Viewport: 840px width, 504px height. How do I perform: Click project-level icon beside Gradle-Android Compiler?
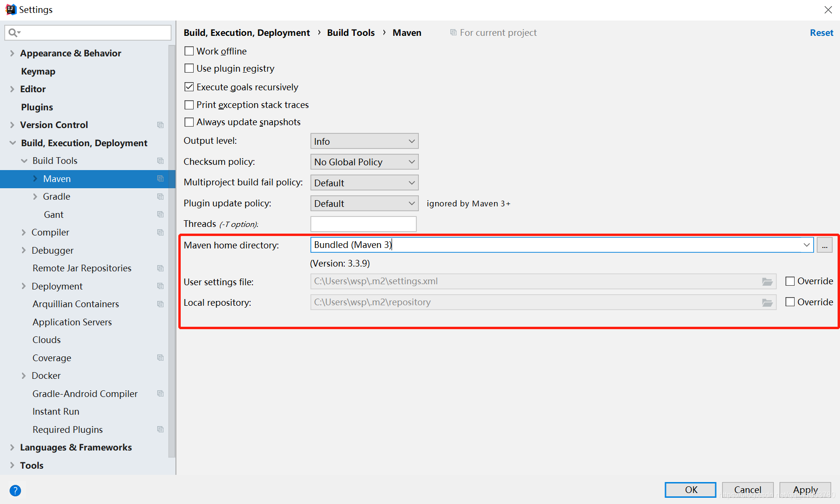click(x=161, y=394)
